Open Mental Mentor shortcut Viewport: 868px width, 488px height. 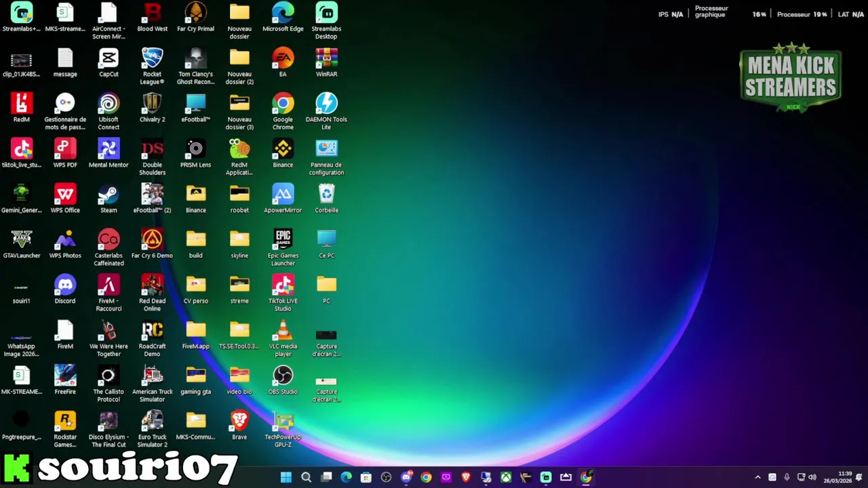[x=108, y=154]
